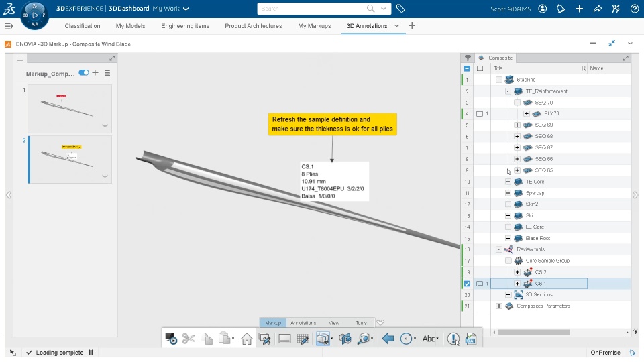The height and width of the screenshot is (362, 644).
Task: Pause loading with the pause icon
Action: click(x=91, y=353)
